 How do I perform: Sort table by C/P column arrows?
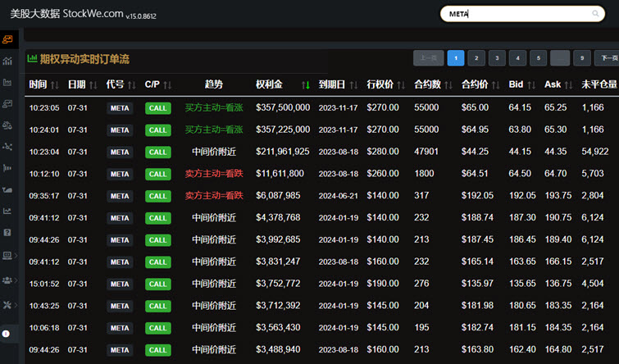click(x=167, y=85)
